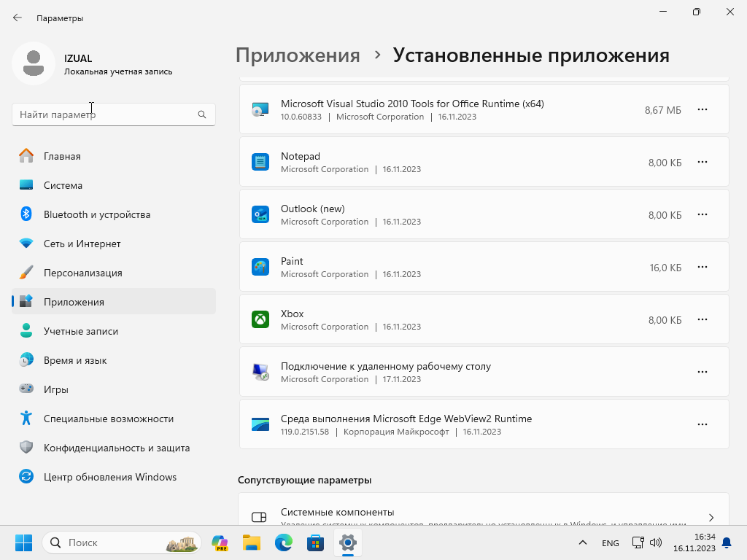This screenshot has width=747, height=560.
Task: Click the Remote Desktop Connection icon
Action: click(260, 372)
